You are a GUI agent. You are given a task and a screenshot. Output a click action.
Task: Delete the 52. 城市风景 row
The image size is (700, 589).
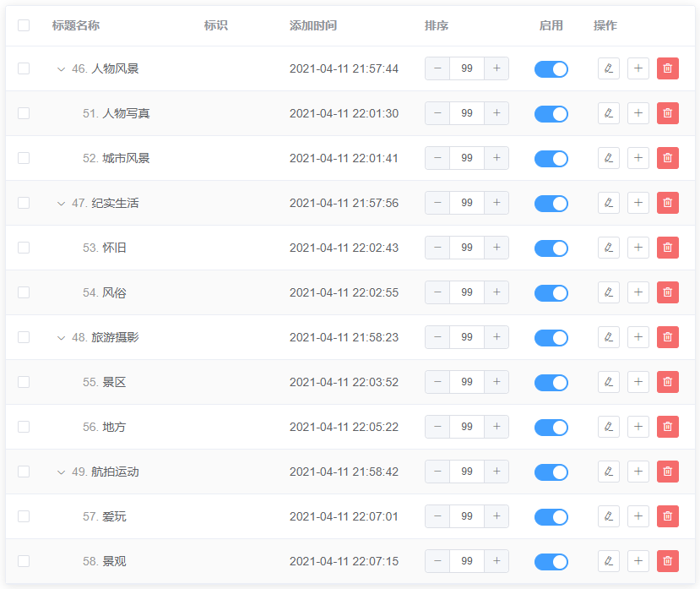coord(667,158)
